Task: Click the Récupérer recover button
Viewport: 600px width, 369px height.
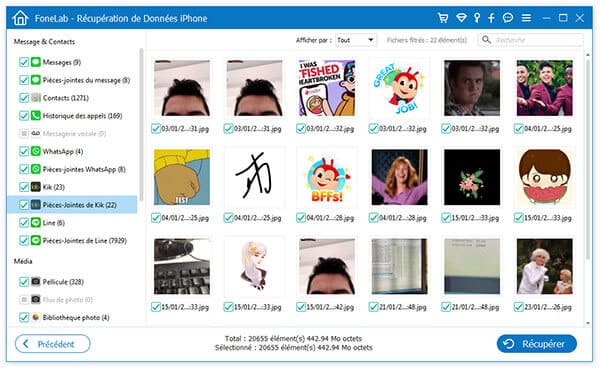Action: pyautogui.click(x=536, y=344)
